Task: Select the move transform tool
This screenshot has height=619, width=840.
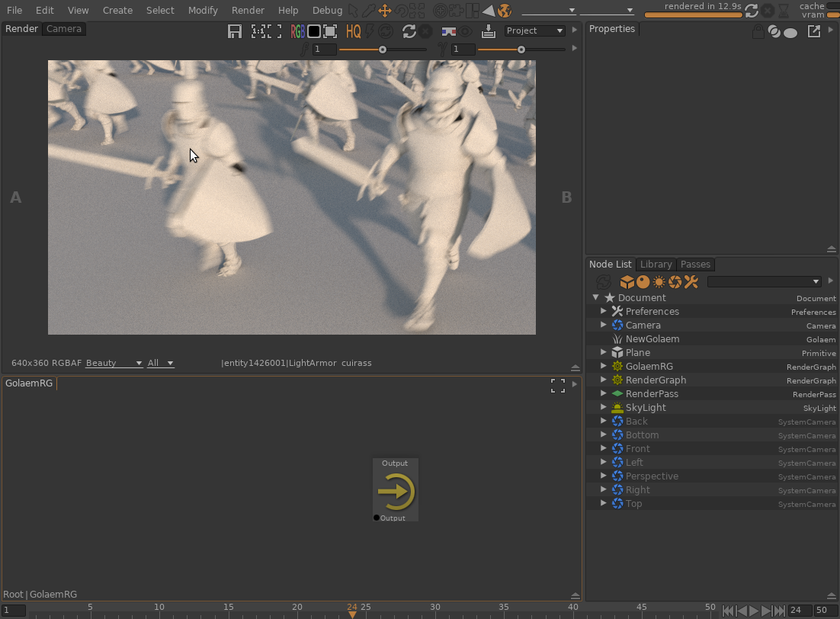Action: click(384, 11)
